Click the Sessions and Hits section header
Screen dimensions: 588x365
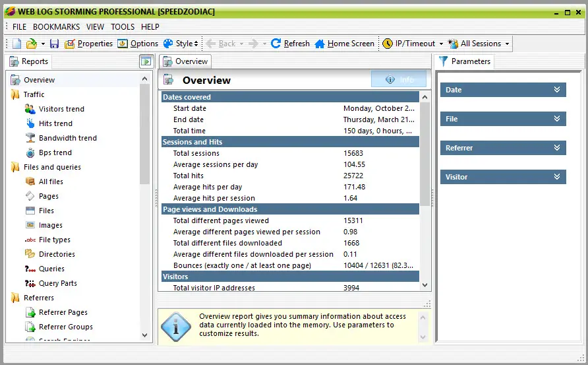click(x=290, y=142)
